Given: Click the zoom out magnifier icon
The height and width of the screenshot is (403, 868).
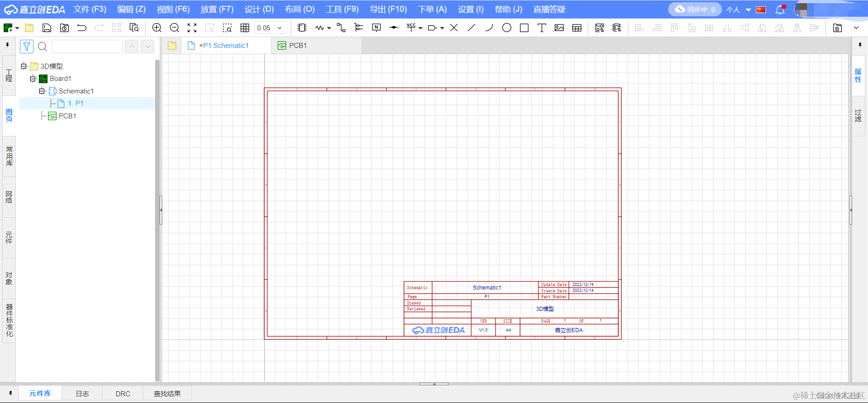Looking at the screenshot, I should [175, 28].
